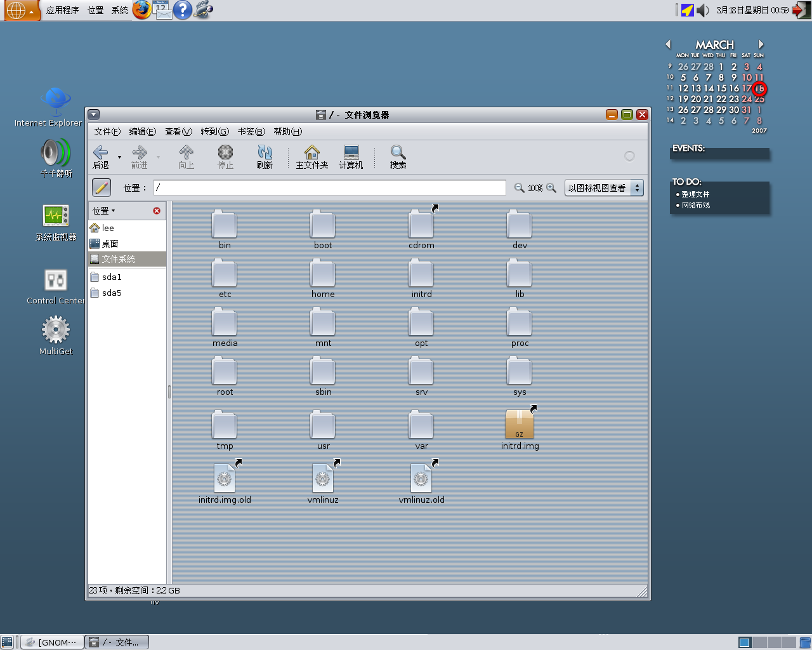Go back with the 后退 toolbar button
The width and height of the screenshot is (812, 650).
click(101, 157)
